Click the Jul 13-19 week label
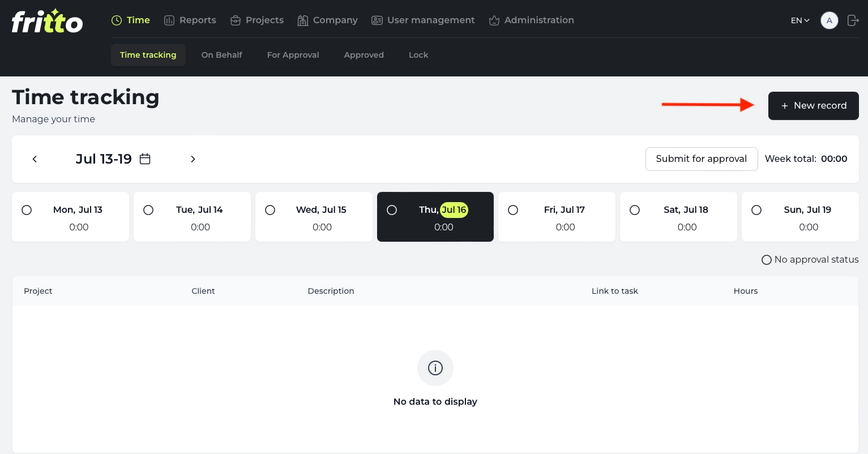The image size is (868, 454). coord(104,159)
